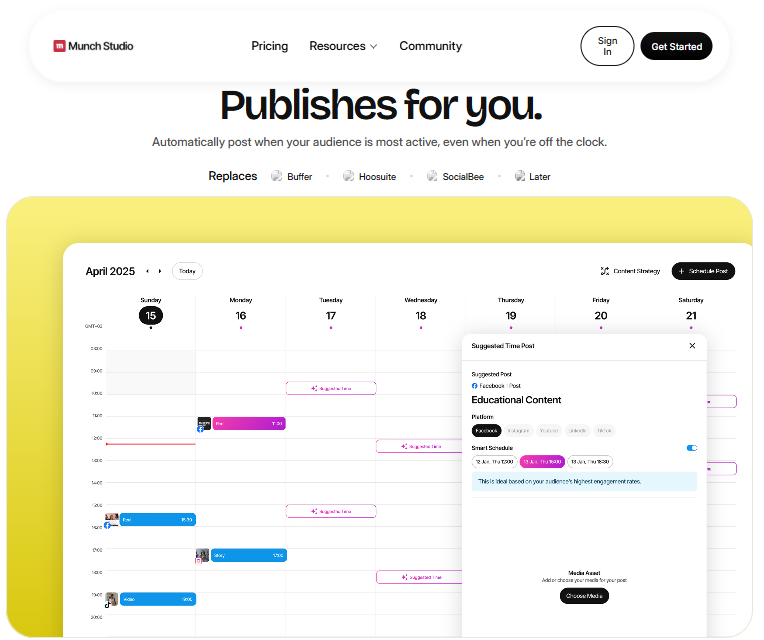Click the April 2025 month label
This screenshot has height=640, width=764.
[110, 271]
